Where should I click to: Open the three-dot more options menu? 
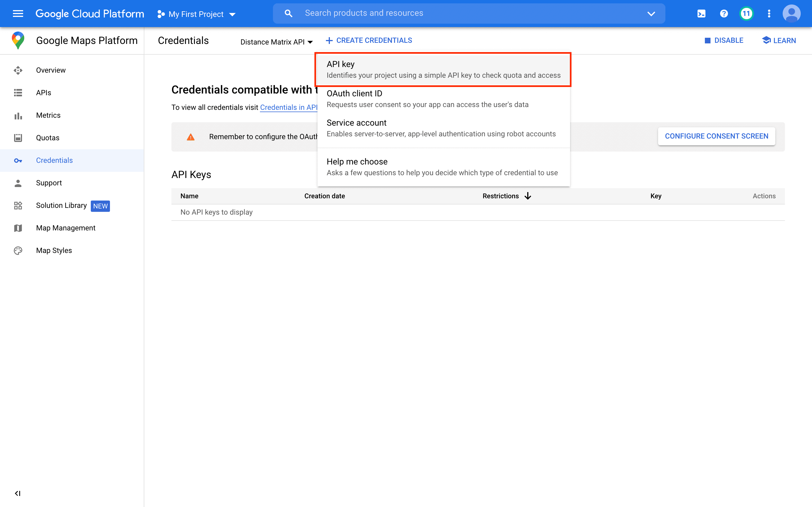[x=769, y=14]
